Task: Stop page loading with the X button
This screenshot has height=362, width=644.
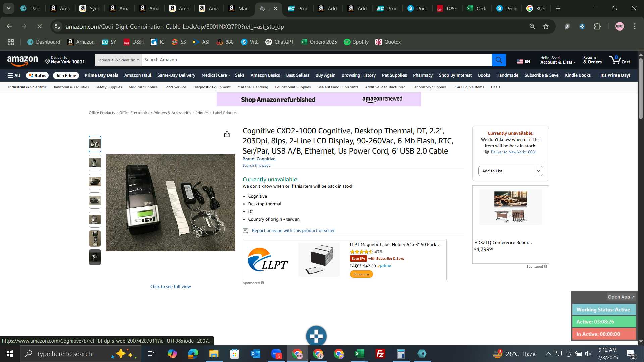Action: pos(39,26)
